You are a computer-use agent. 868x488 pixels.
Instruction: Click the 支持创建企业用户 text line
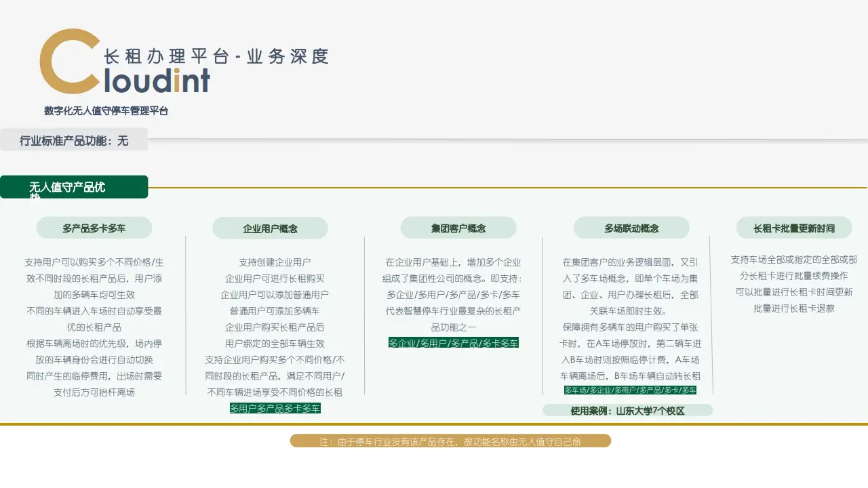point(275,262)
